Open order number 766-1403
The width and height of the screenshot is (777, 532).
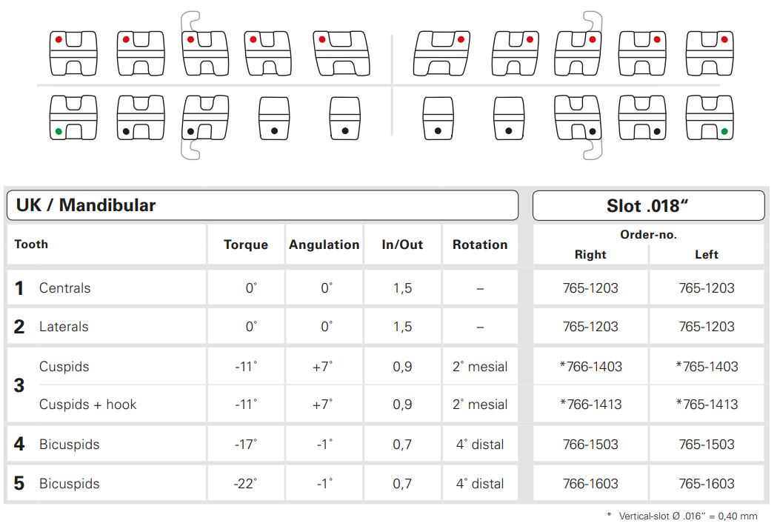[591, 366]
